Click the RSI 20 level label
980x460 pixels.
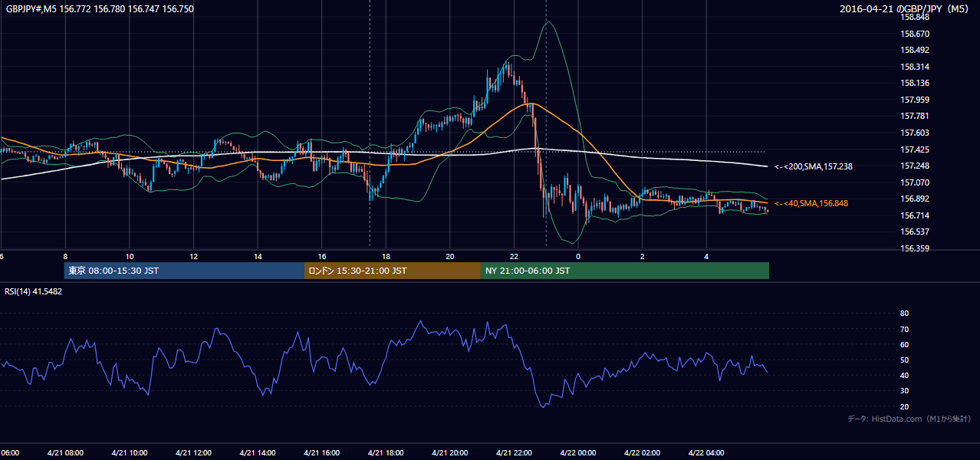904,406
